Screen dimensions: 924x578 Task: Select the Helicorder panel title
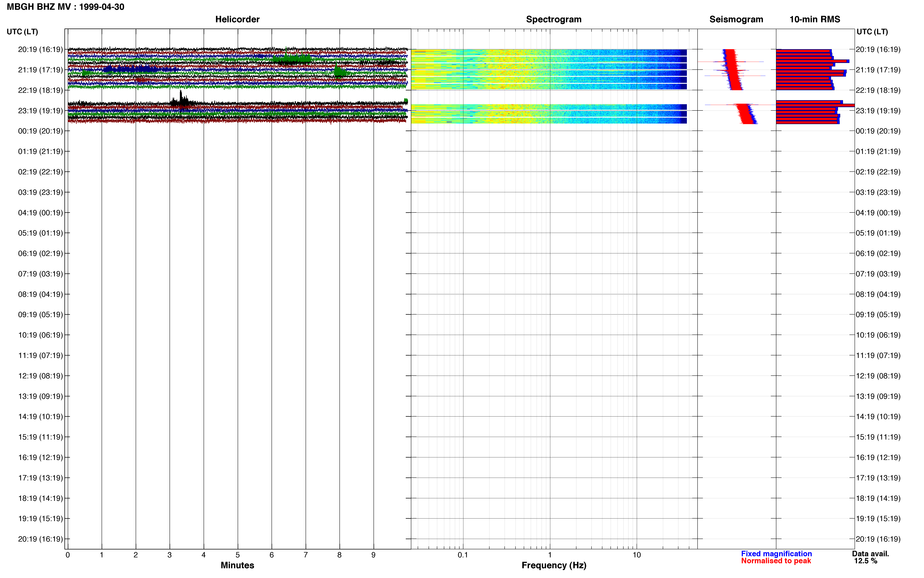[237, 19]
